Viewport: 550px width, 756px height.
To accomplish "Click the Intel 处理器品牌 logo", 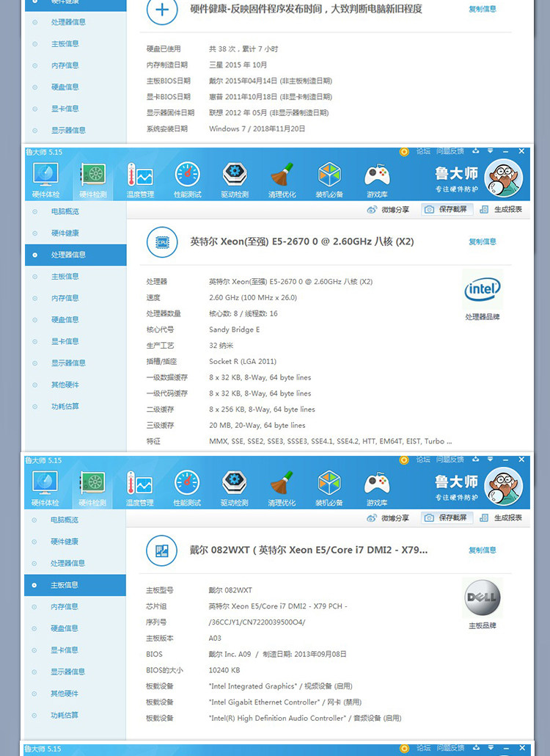I will click(x=482, y=289).
